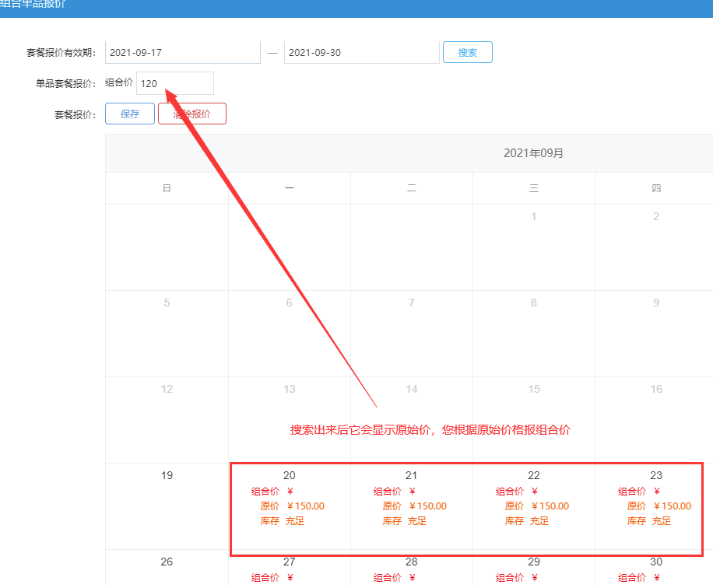The image size is (713, 588).
Task: Focus the 组合价 input containing 120
Action: click(174, 83)
